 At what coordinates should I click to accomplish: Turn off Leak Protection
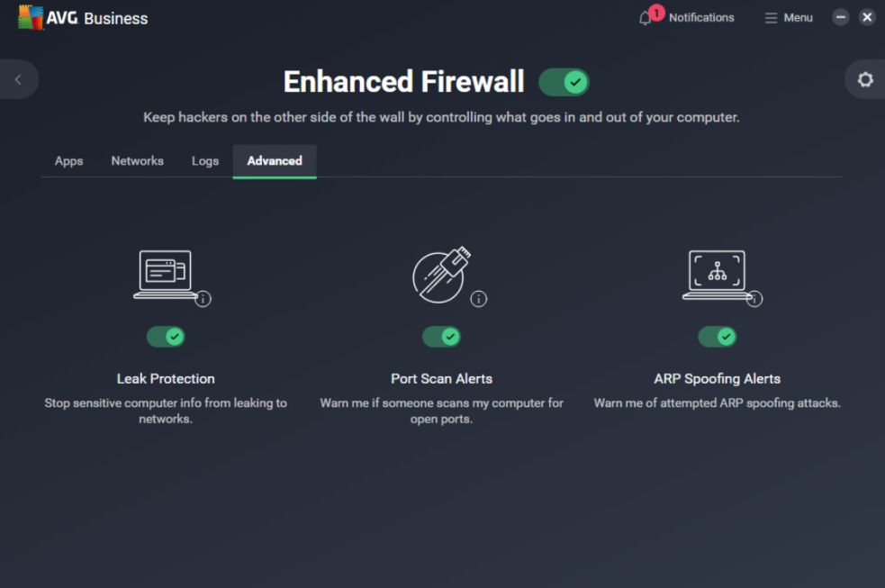tap(166, 336)
